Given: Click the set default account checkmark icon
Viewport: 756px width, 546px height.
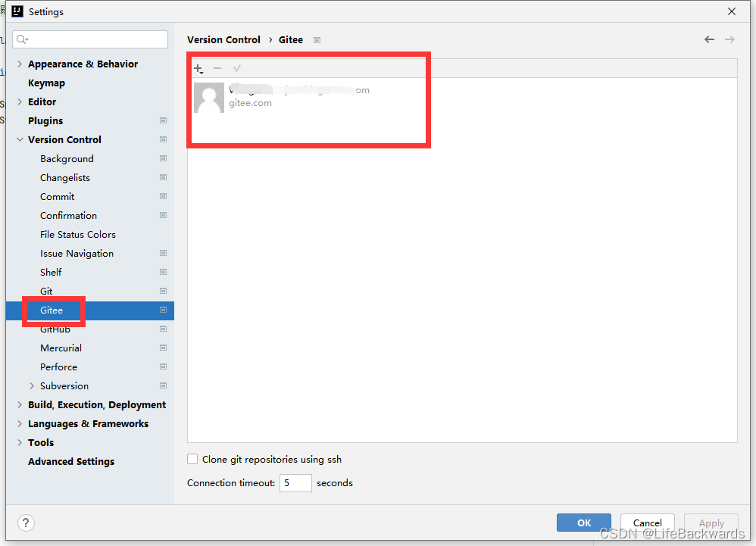Looking at the screenshot, I should [237, 68].
